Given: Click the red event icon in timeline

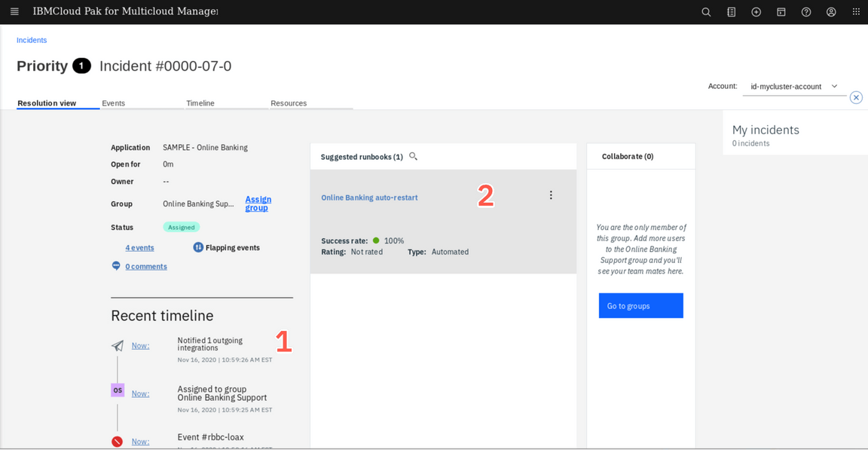Looking at the screenshot, I should (x=118, y=441).
